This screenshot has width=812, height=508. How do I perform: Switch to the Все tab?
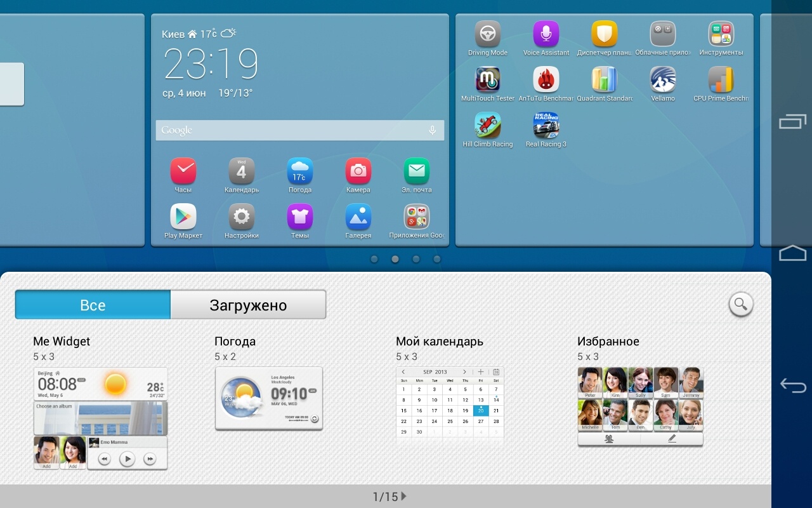[93, 305]
